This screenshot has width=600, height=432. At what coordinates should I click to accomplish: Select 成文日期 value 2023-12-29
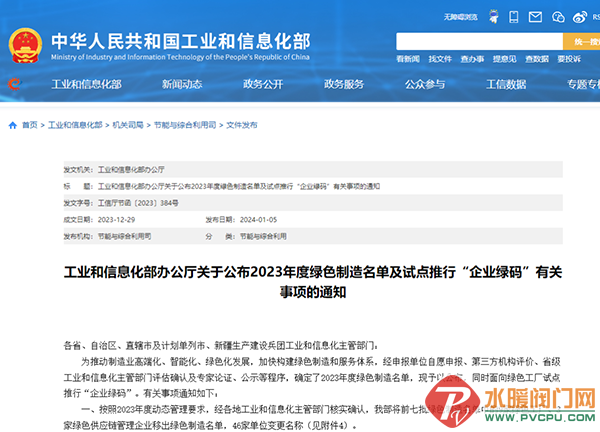(x=116, y=220)
